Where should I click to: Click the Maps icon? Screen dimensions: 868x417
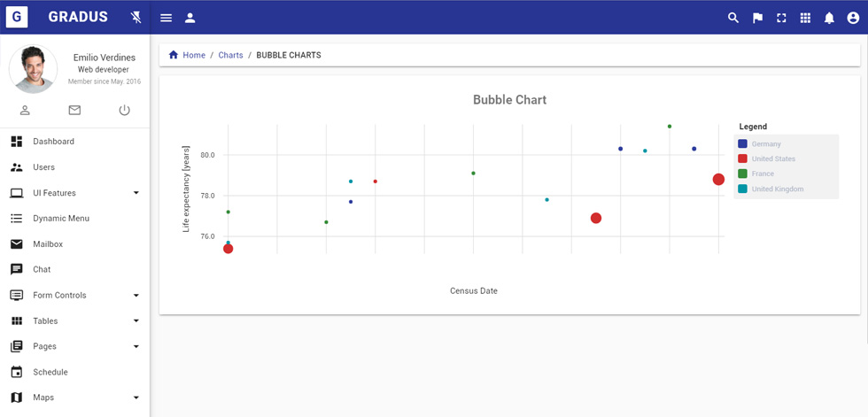[17, 398]
